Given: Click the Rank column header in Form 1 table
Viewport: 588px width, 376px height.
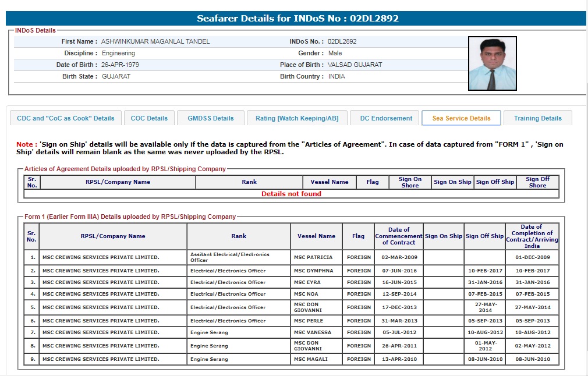Looking at the screenshot, I should pyautogui.click(x=239, y=236).
